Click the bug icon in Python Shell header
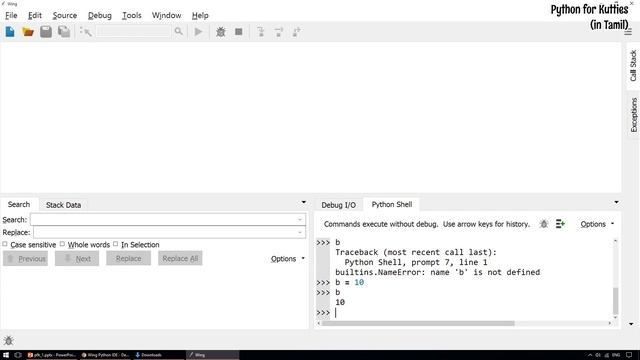The image size is (640, 360). pyautogui.click(x=544, y=224)
